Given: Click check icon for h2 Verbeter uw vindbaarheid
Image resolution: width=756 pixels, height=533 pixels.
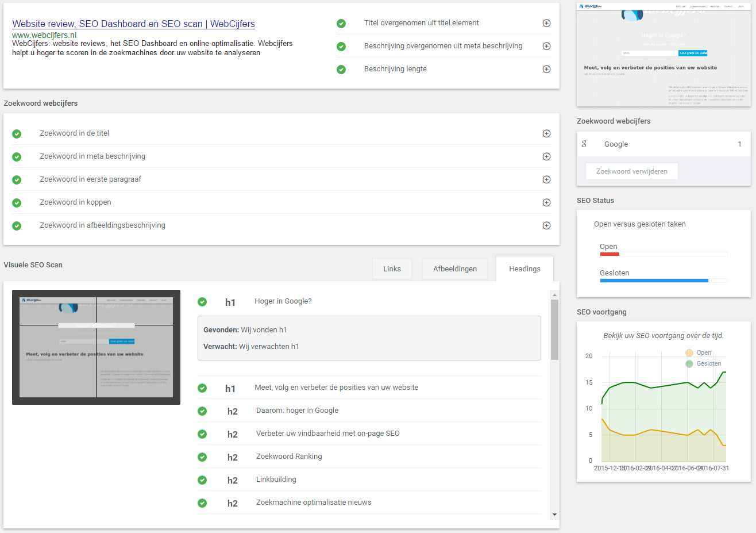Looking at the screenshot, I should [x=202, y=434].
